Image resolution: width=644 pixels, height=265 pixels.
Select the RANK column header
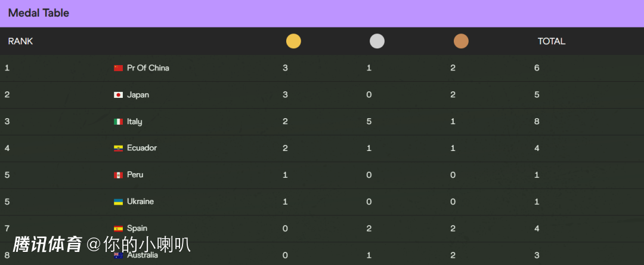pyautogui.click(x=20, y=41)
